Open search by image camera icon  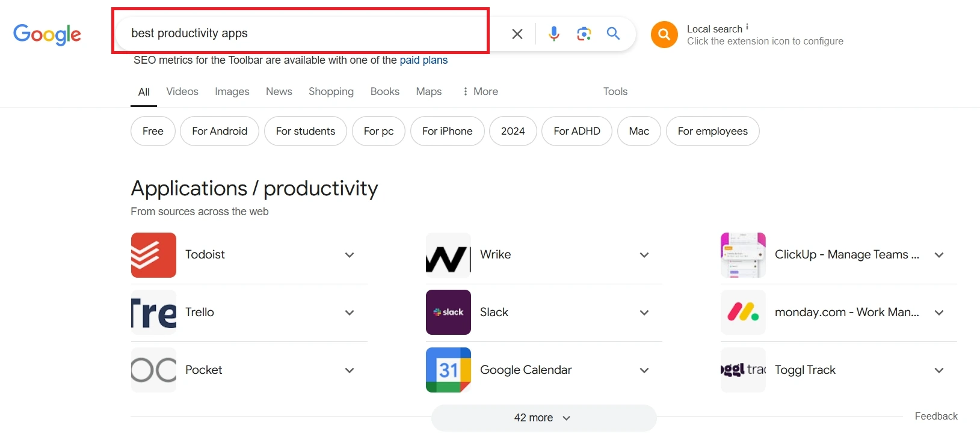pos(584,34)
